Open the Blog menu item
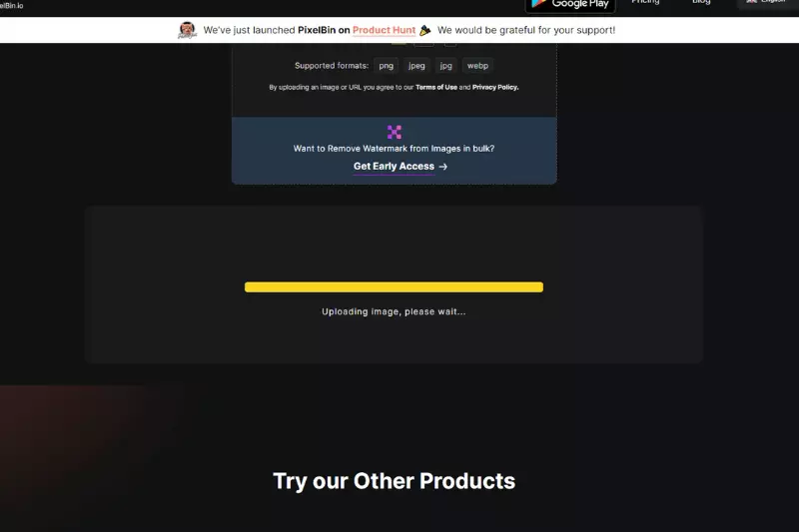The width and height of the screenshot is (799, 532). point(701,2)
